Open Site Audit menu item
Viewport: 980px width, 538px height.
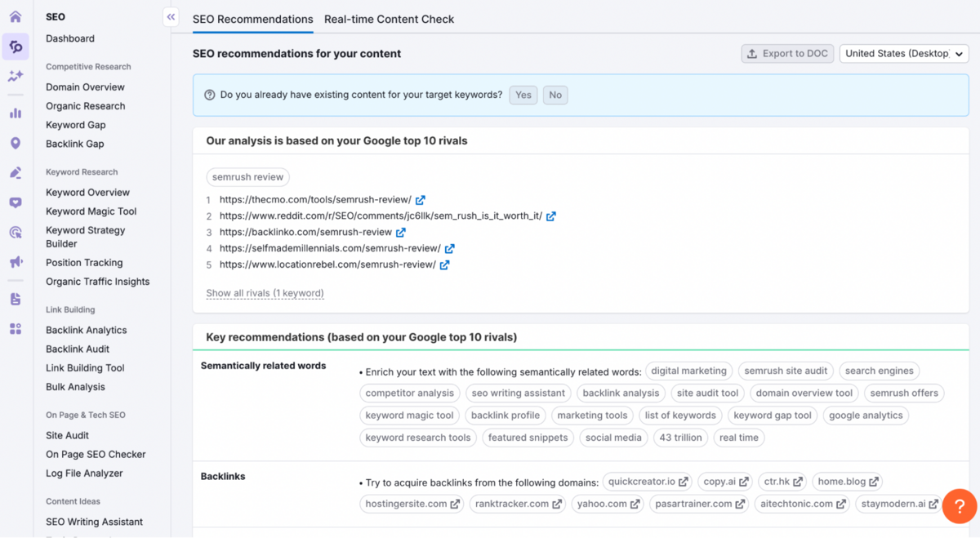tap(67, 436)
